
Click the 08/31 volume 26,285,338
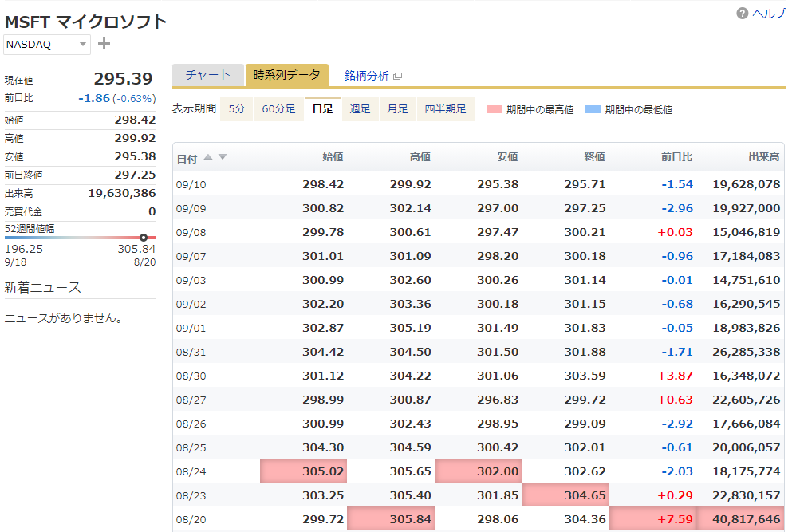746,352
